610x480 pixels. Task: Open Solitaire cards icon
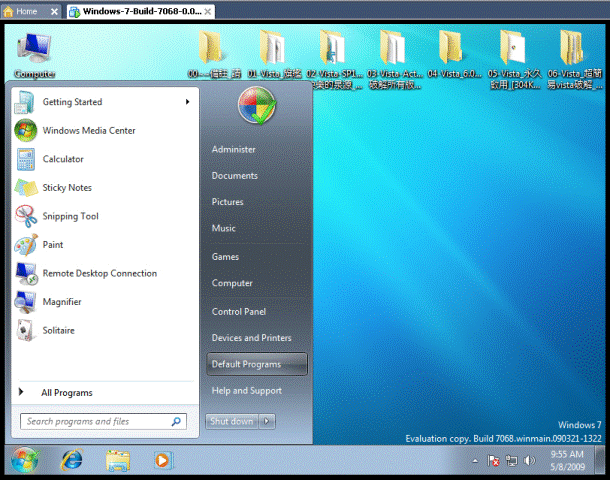(26, 330)
